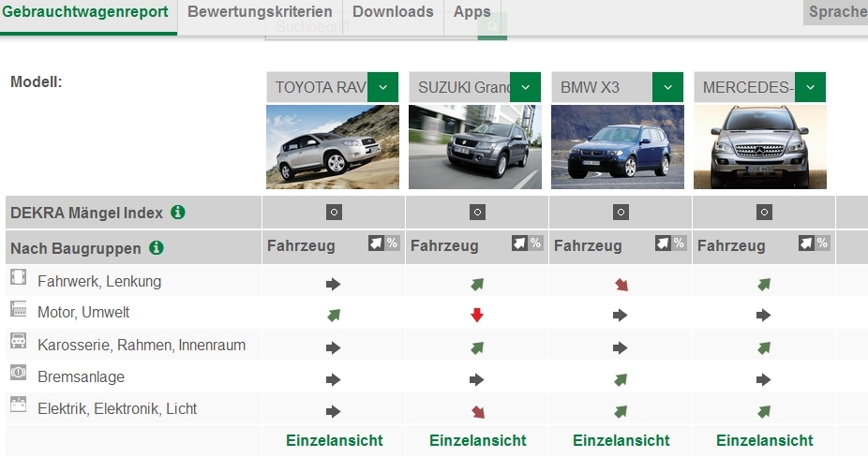Click the Toyota DEKRA Mängel Index indicator
868x472 pixels.
(x=334, y=212)
